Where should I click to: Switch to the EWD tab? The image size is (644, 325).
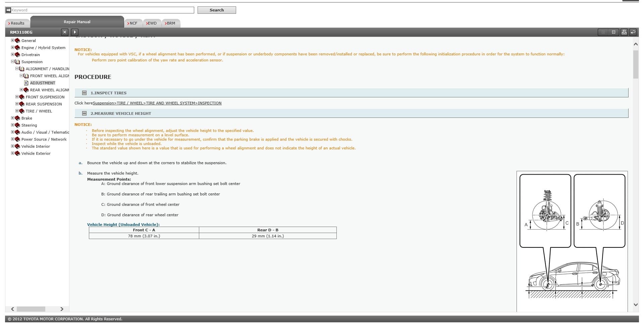coord(152,23)
